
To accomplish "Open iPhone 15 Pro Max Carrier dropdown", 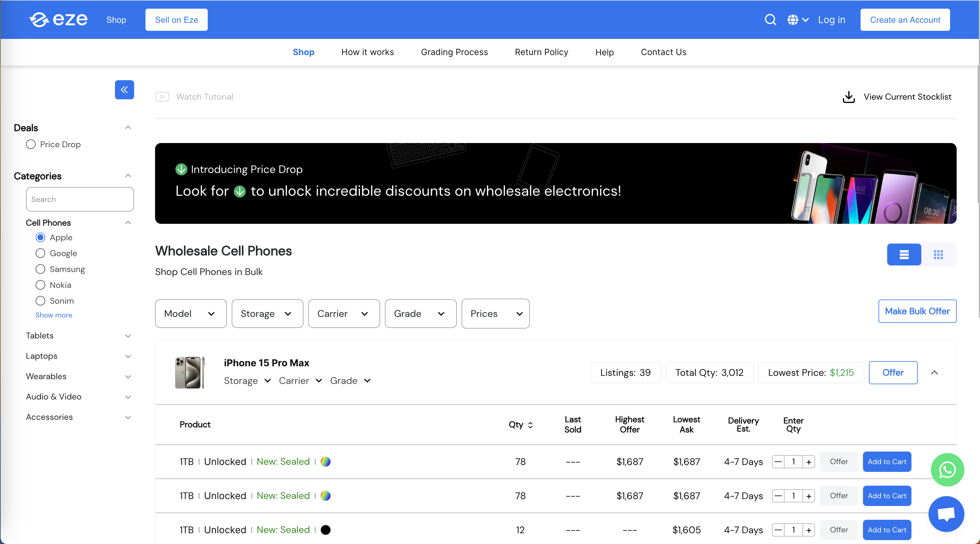I will pyautogui.click(x=301, y=381).
